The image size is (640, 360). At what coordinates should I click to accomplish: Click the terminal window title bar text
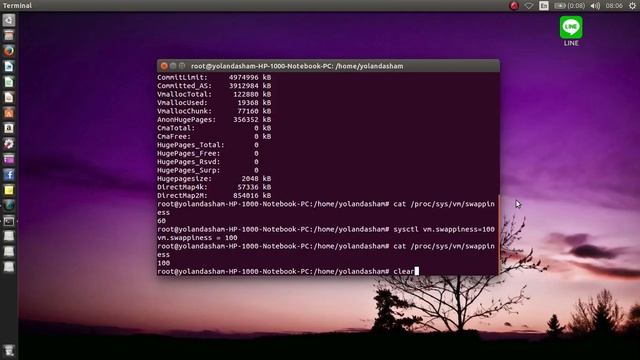(297, 66)
